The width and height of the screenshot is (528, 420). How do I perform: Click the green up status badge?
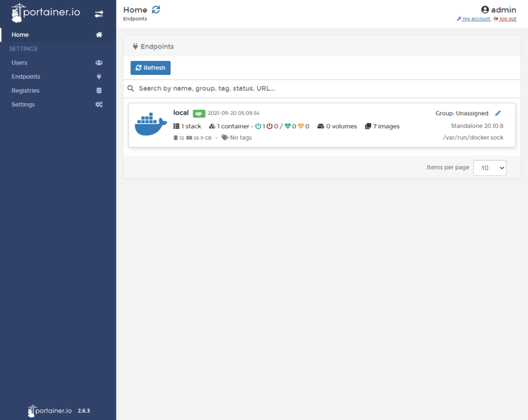coord(199,114)
